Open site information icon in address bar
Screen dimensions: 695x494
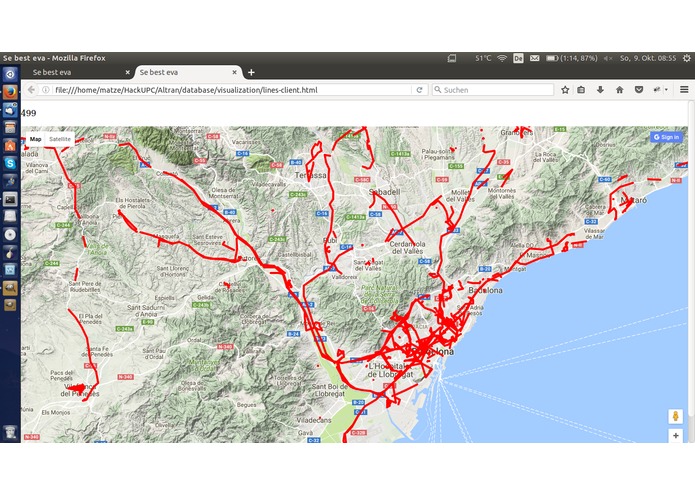tap(46, 90)
